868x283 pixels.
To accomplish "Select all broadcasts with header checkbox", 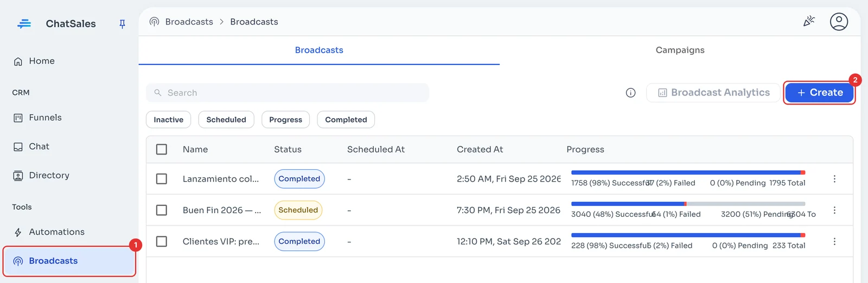I will click(162, 149).
